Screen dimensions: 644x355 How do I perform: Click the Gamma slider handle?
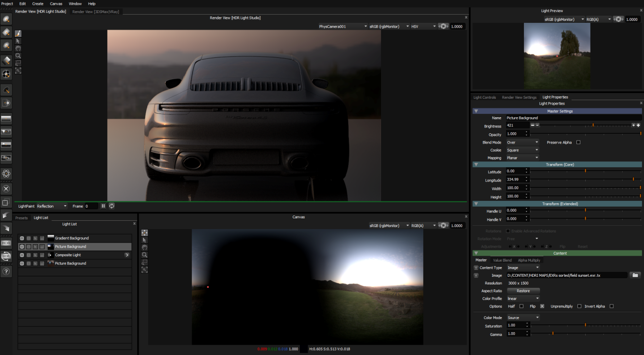(x=553, y=333)
